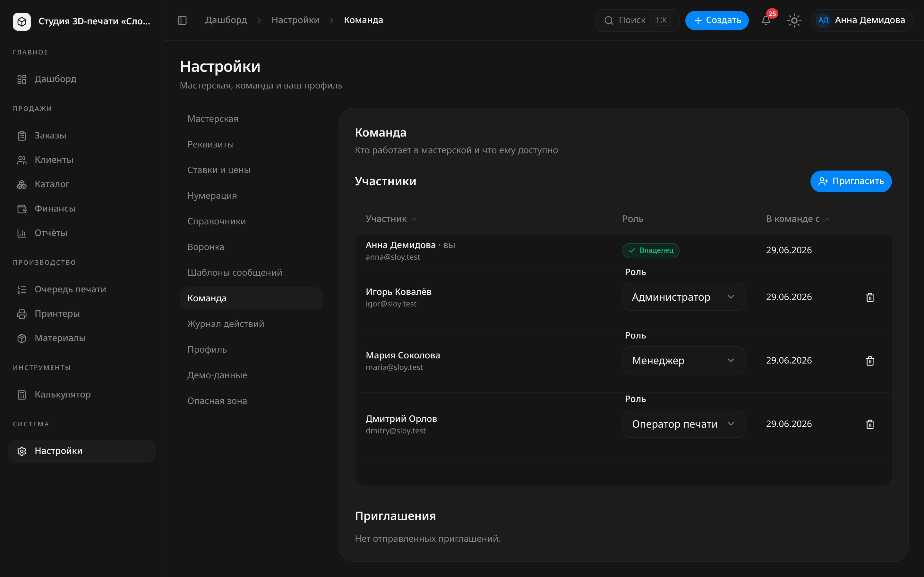Focus the Поиск search field
This screenshot has width=924, height=577.
[637, 20]
